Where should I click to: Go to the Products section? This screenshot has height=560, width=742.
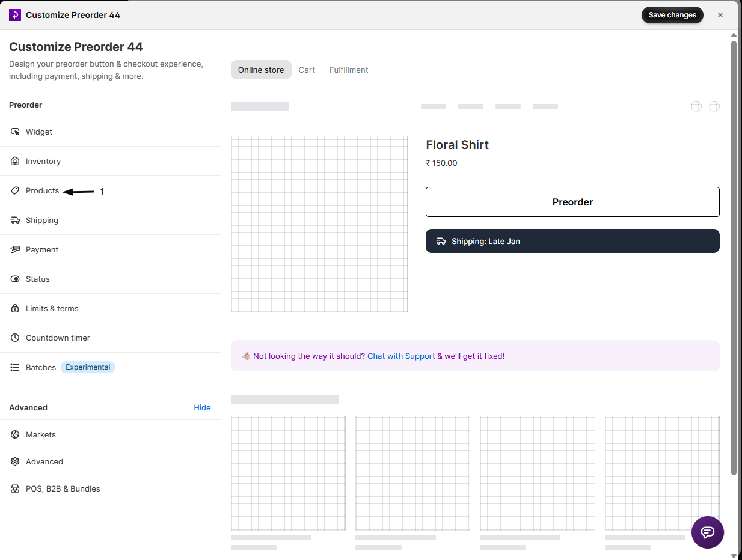[x=111, y=190]
